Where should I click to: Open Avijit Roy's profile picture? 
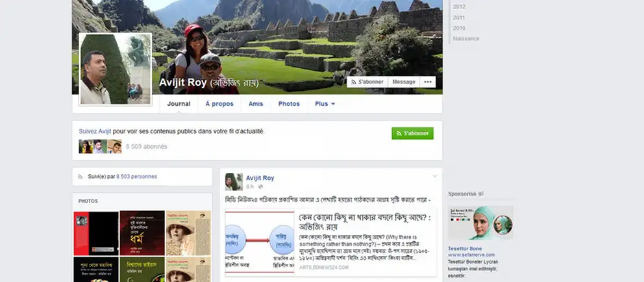tap(115, 69)
